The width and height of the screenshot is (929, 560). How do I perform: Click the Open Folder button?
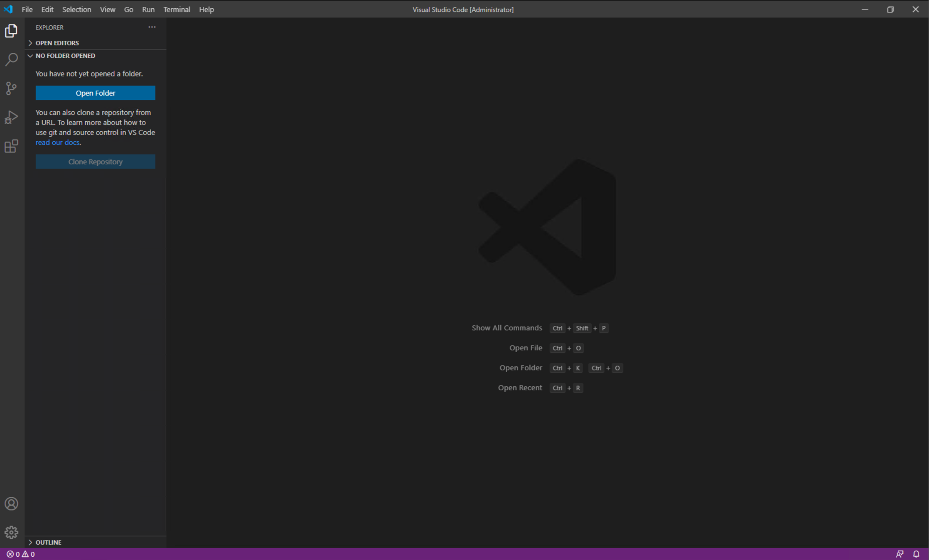coord(95,93)
